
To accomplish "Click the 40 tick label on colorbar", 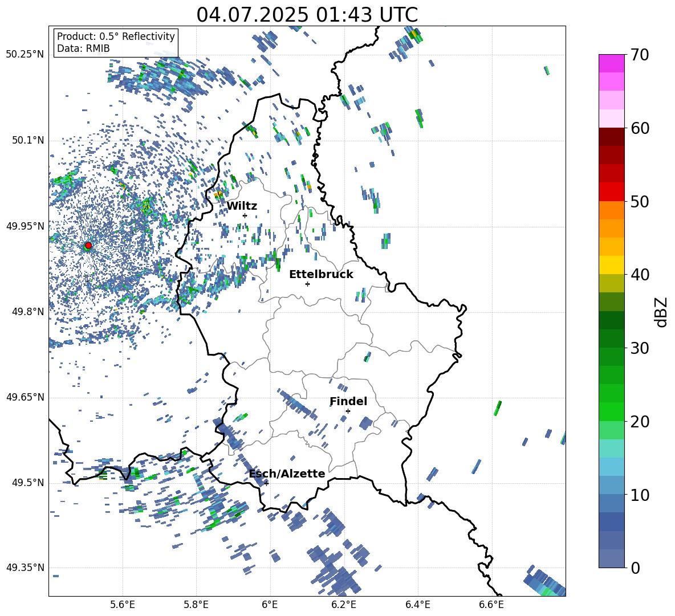I will point(639,275).
